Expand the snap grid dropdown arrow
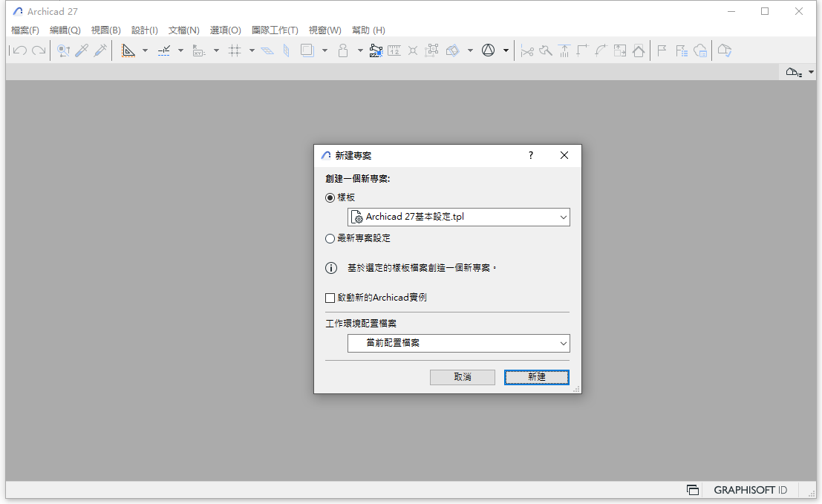Viewport: 822px width, 504px height. pyautogui.click(x=251, y=50)
